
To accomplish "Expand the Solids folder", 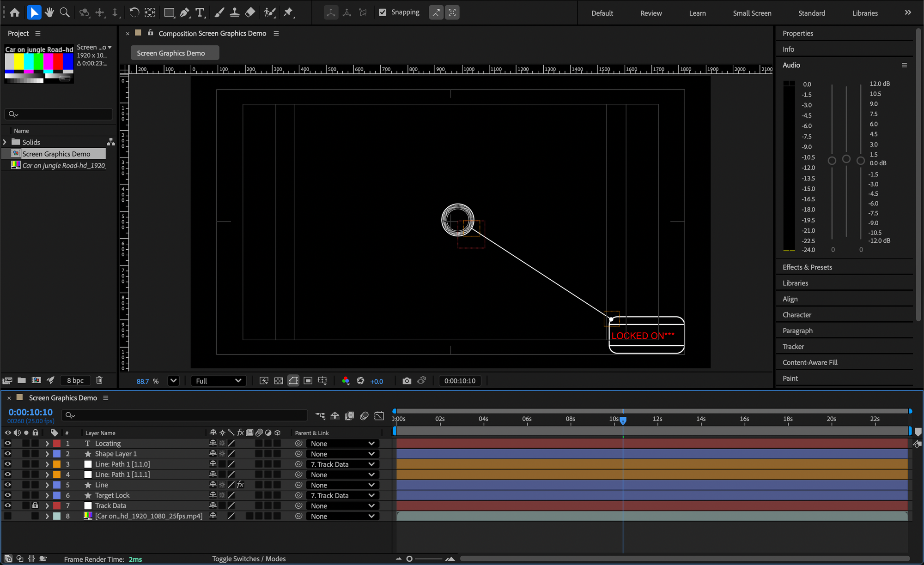I will tap(5, 142).
